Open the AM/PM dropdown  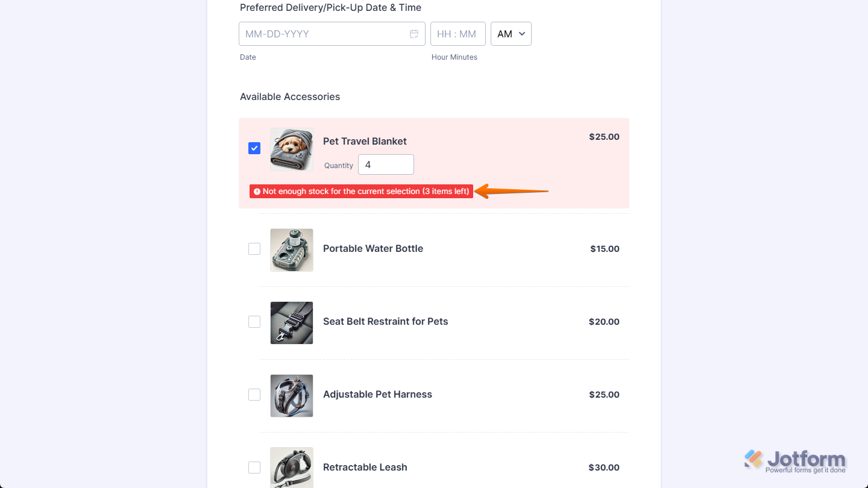[511, 34]
